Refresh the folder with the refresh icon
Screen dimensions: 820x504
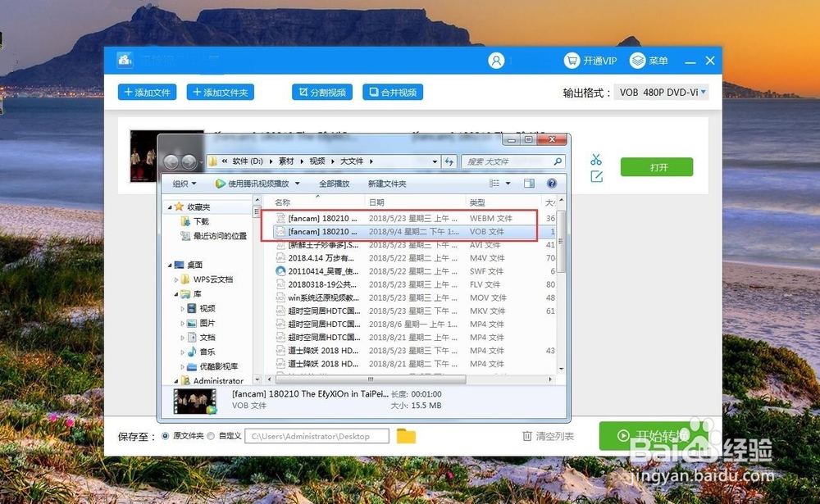(449, 161)
